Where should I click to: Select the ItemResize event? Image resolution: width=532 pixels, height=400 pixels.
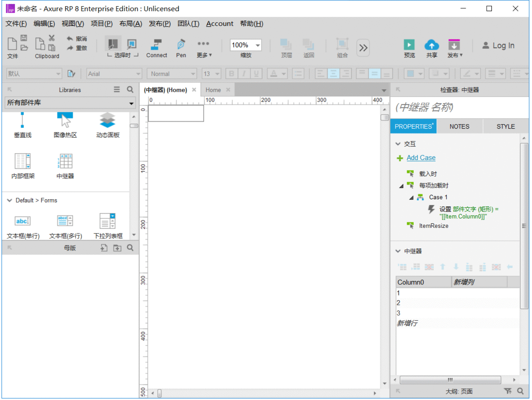pos(433,226)
